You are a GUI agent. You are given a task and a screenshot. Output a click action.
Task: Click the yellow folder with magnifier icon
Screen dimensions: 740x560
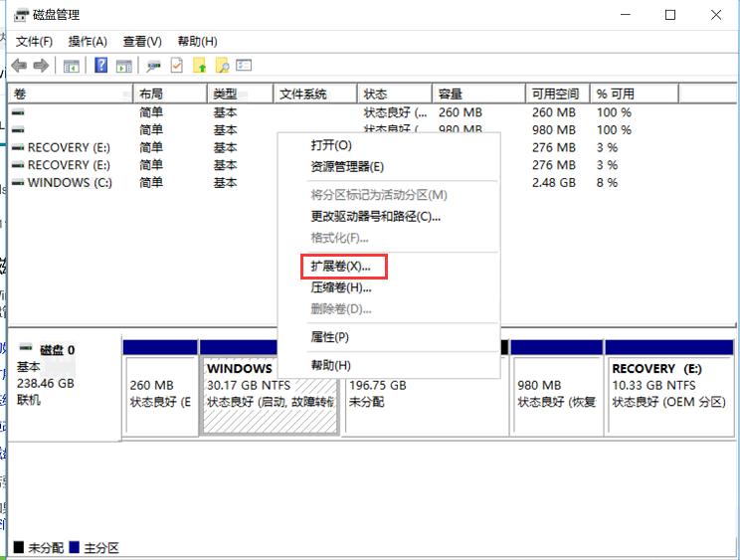pyautogui.click(x=222, y=65)
